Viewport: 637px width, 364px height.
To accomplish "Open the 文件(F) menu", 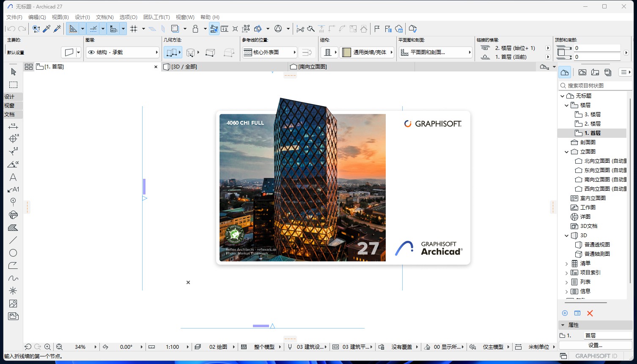I will pyautogui.click(x=14, y=17).
